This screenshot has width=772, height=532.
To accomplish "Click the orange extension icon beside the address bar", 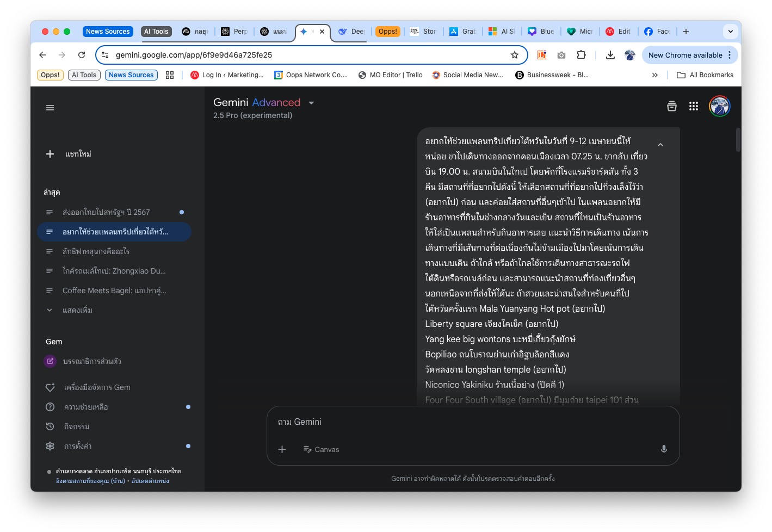I will point(542,55).
